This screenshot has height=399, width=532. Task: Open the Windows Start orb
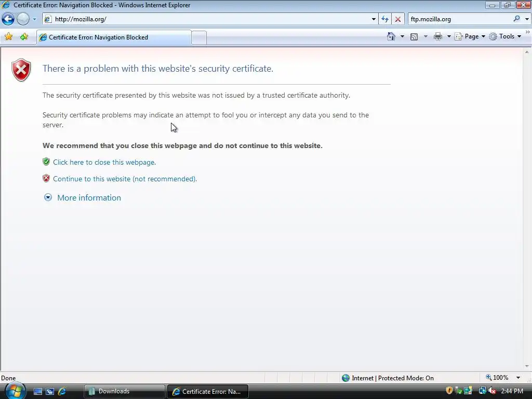(15, 391)
